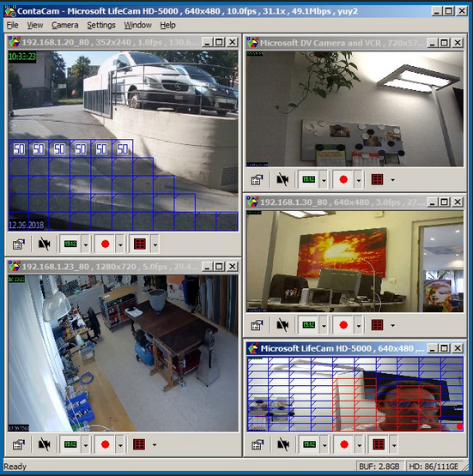Click the 192.168.1.23_80 warehouse video feed
The width and height of the screenshot is (473, 476).
point(124,353)
